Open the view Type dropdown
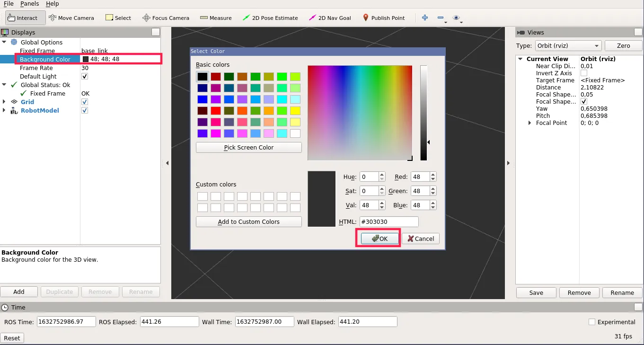This screenshot has height=345, width=644. coord(567,46)
